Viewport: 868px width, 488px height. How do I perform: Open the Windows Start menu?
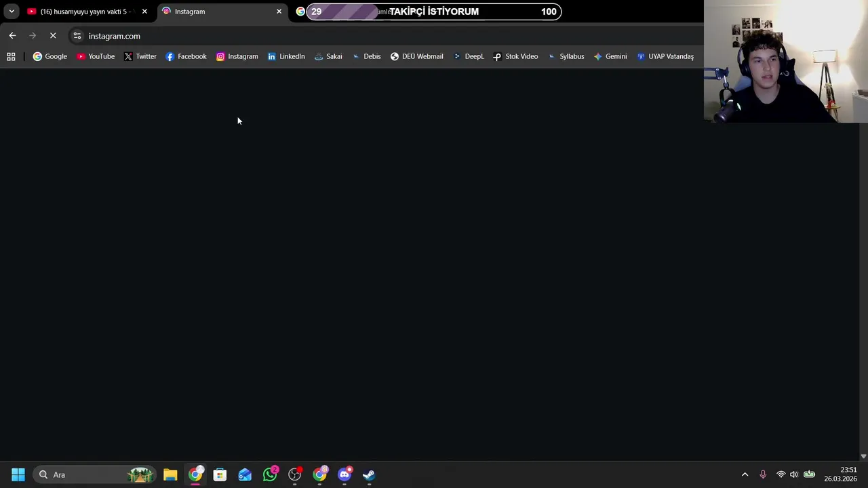point(18,474)
